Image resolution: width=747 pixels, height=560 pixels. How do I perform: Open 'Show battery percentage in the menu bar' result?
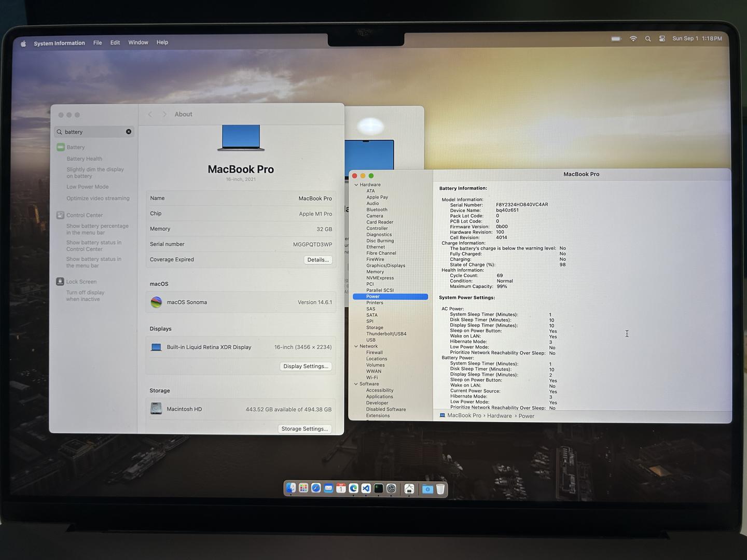point(97,229)
